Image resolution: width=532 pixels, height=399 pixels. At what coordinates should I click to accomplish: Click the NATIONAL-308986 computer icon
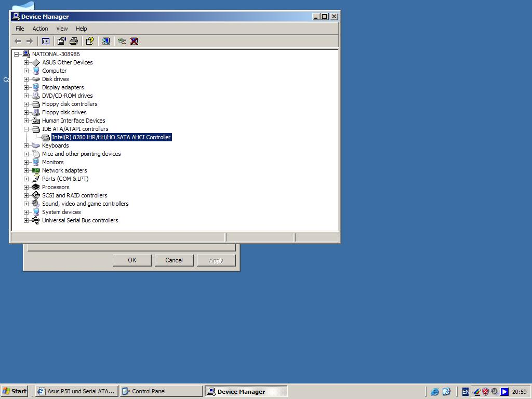[26, 54]
